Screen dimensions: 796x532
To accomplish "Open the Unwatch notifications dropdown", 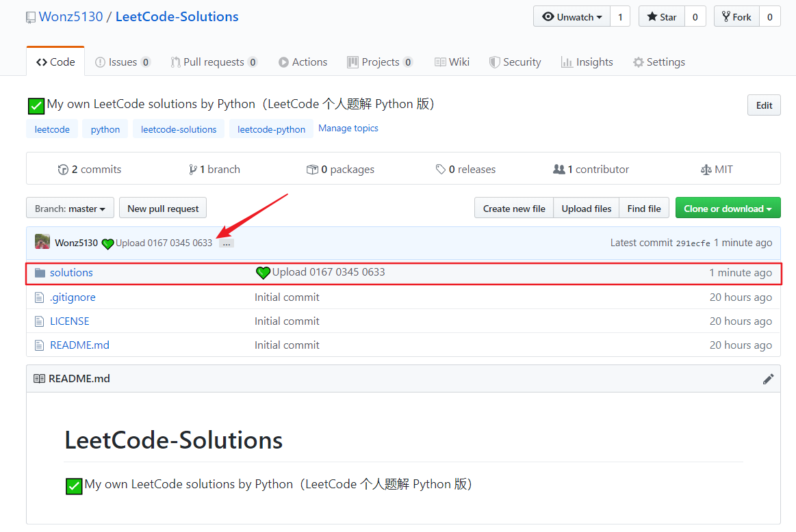I will (572, 17).
